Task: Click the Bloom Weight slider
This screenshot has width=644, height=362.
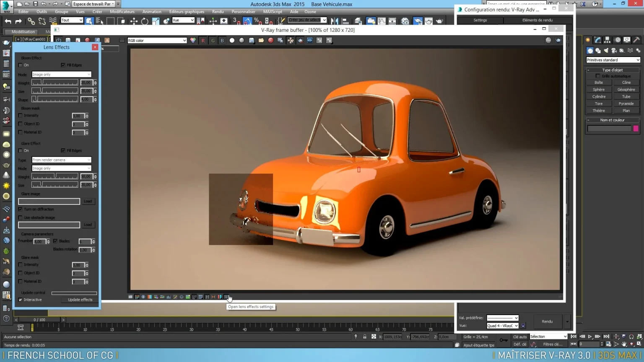Action: [x=55, y=83]
